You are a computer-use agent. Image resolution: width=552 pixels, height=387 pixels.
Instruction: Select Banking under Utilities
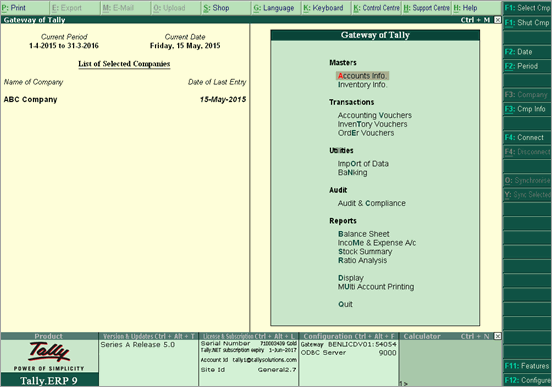[x=352, y=173]
